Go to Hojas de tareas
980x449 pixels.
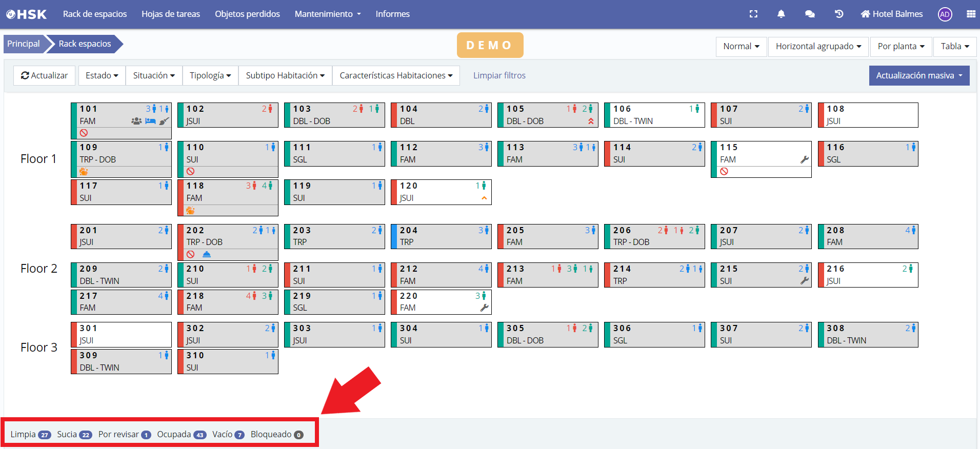point(171,14)
